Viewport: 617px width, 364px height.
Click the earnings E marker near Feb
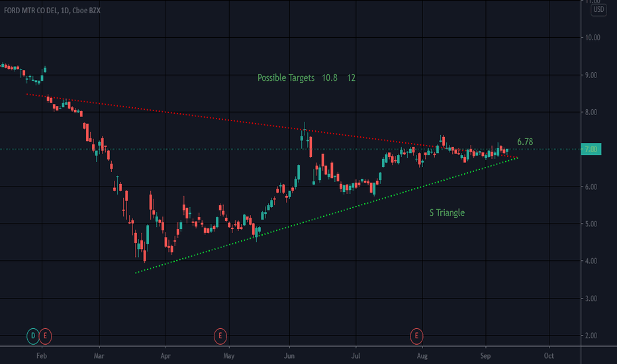coord(45,336)
